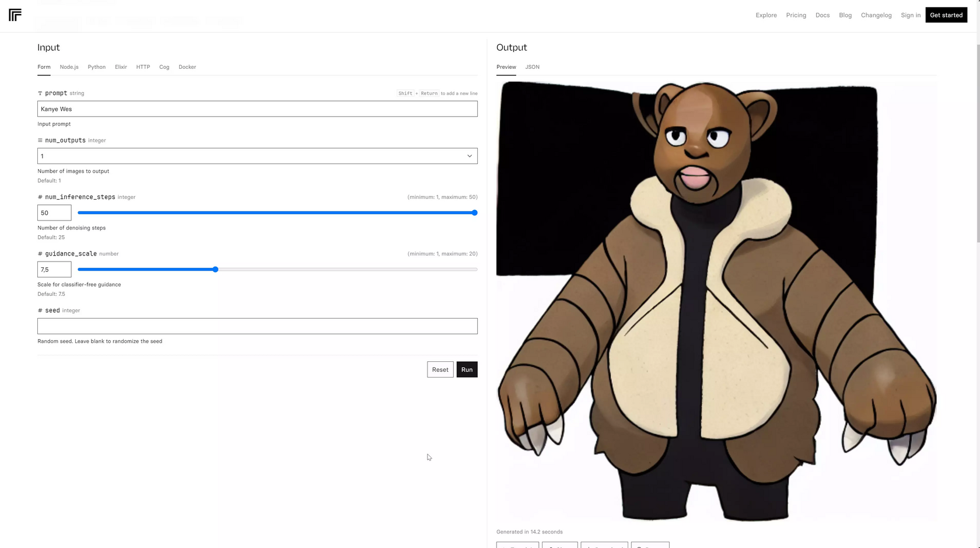Viewport: 980px width, 548px height.
Task: Click the guidance_scale number box
Action: (x=54, y=270)
